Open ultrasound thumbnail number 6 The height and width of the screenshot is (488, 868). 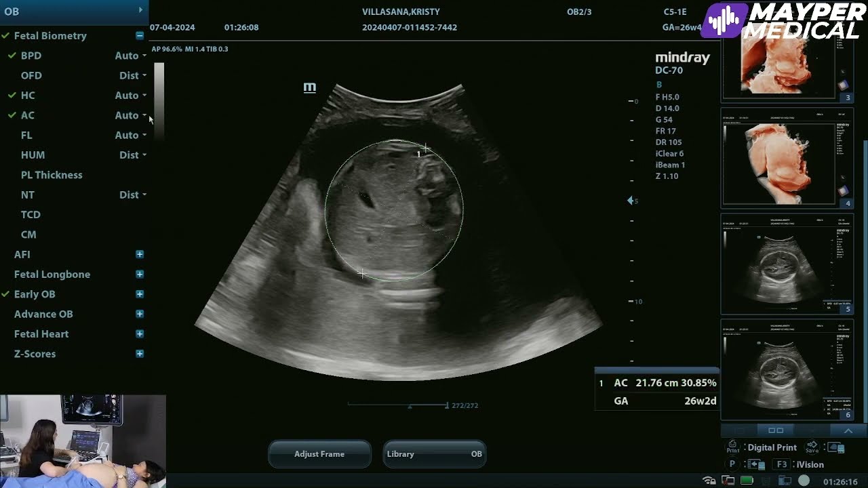point(787,370)
